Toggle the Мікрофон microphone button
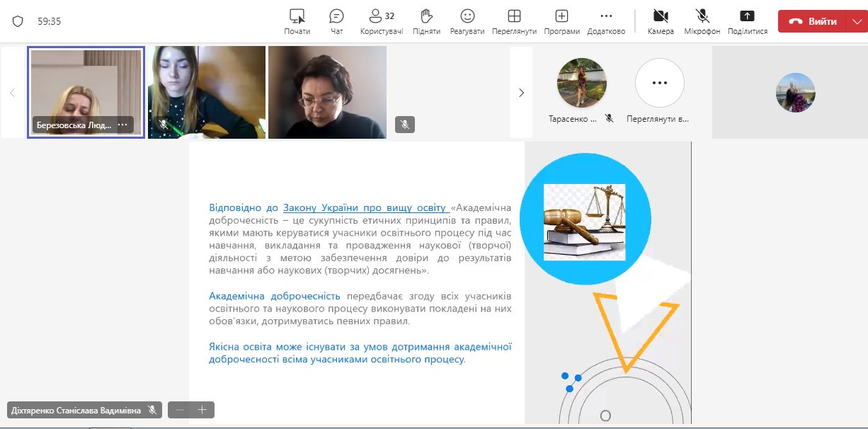The width and height of the screenshot is (868, 429). pos(702,22)
